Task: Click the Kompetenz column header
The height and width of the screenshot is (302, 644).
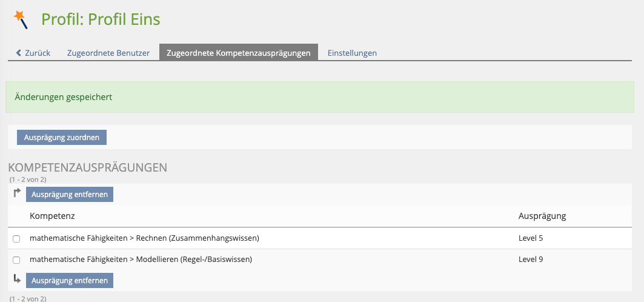Action: [52, 216]
